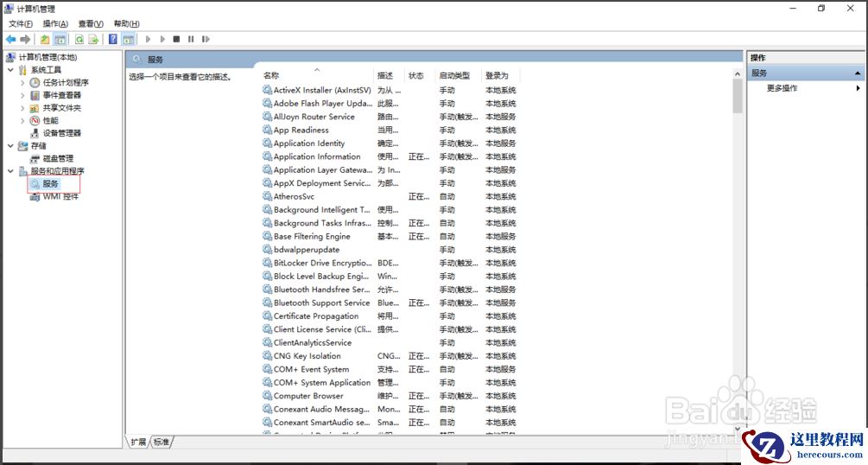Viewport: 868px width, 465px height.
Task: Click the gear icon of AtherosSvc service
Action: point(268,196)
